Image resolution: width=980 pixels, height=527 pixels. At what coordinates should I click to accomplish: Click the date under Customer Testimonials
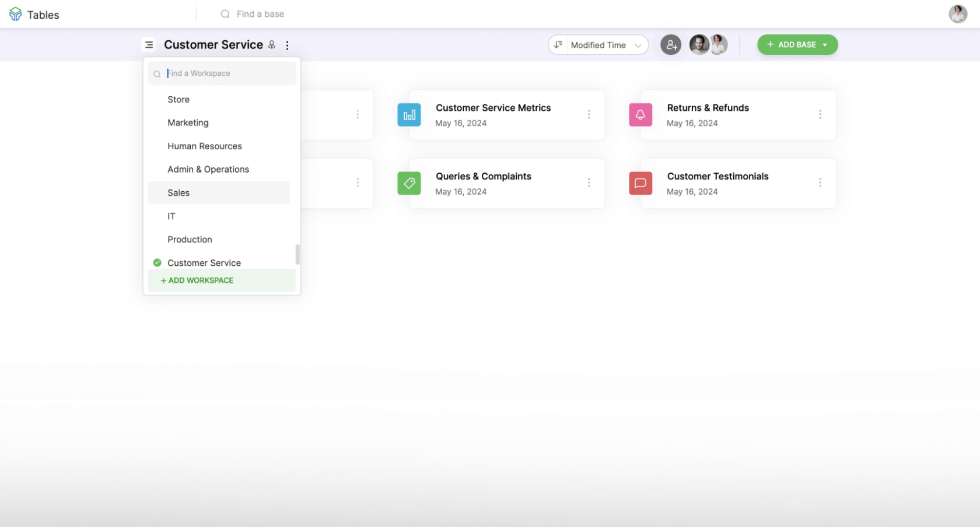[692, 191]
